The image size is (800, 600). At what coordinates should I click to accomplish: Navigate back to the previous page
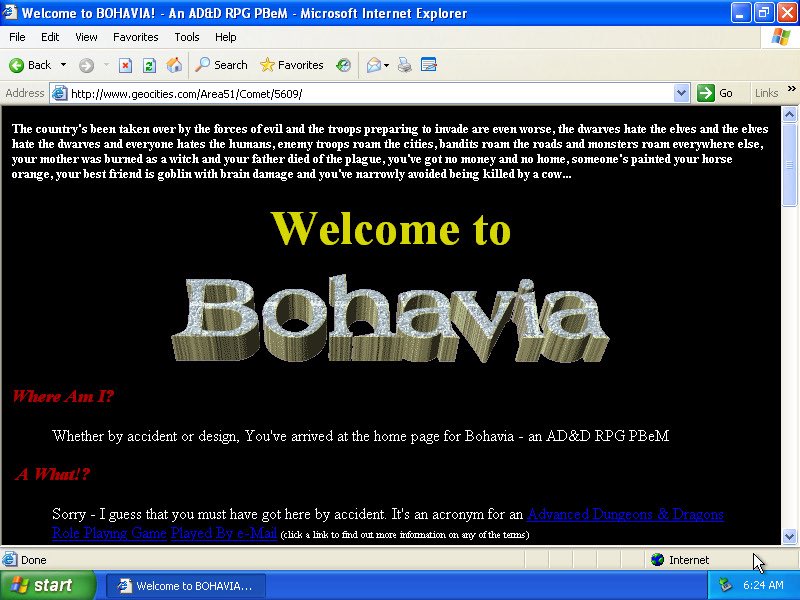coord(31,65)
